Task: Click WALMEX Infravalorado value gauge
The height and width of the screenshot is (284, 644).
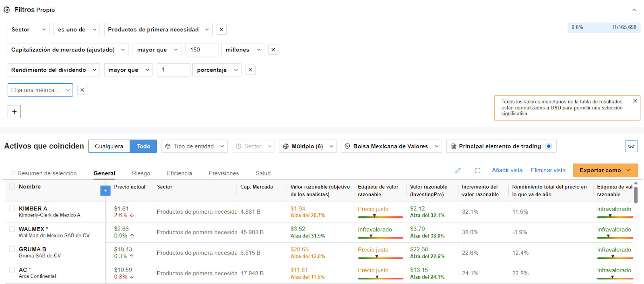Action: coord(380,237)
